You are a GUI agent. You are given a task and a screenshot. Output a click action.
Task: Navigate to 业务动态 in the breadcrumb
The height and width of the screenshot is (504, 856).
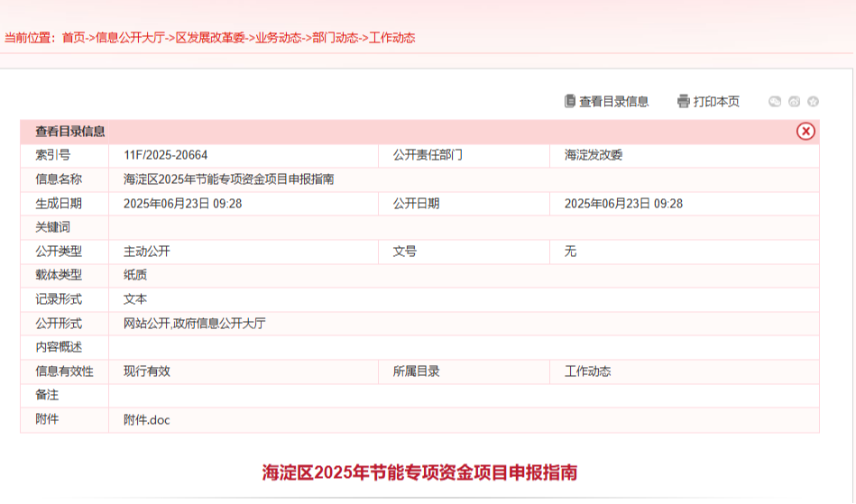[279, 38]
